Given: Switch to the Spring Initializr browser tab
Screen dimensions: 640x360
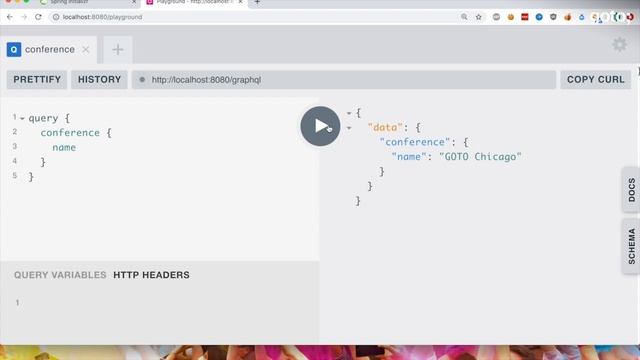Looking at the screenshot, I should [88, 2].
